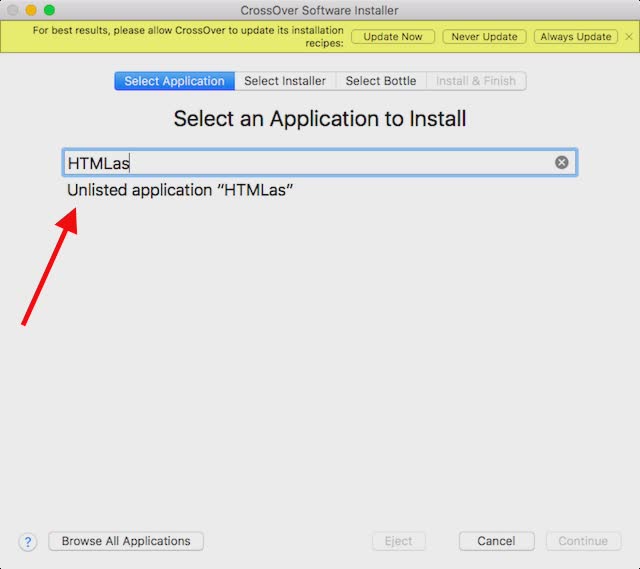
Task: Click the Install & Finish tab
Action: [x=476, y=81]
